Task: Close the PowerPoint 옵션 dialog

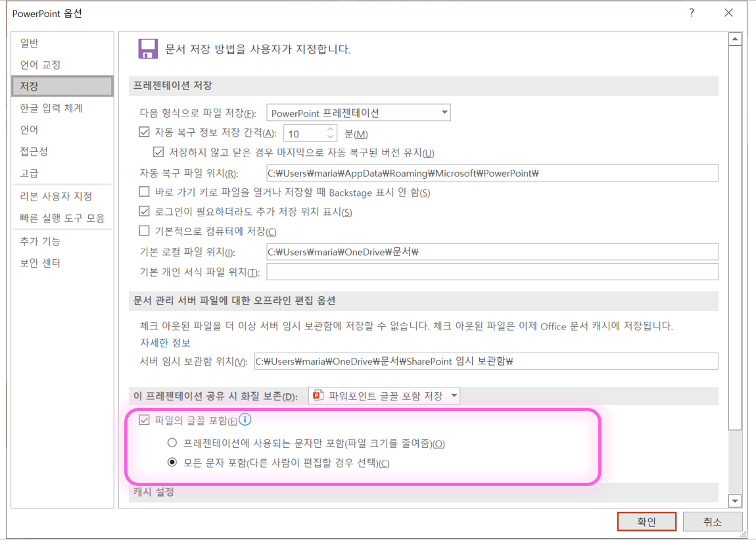Action: click(728, 13)
